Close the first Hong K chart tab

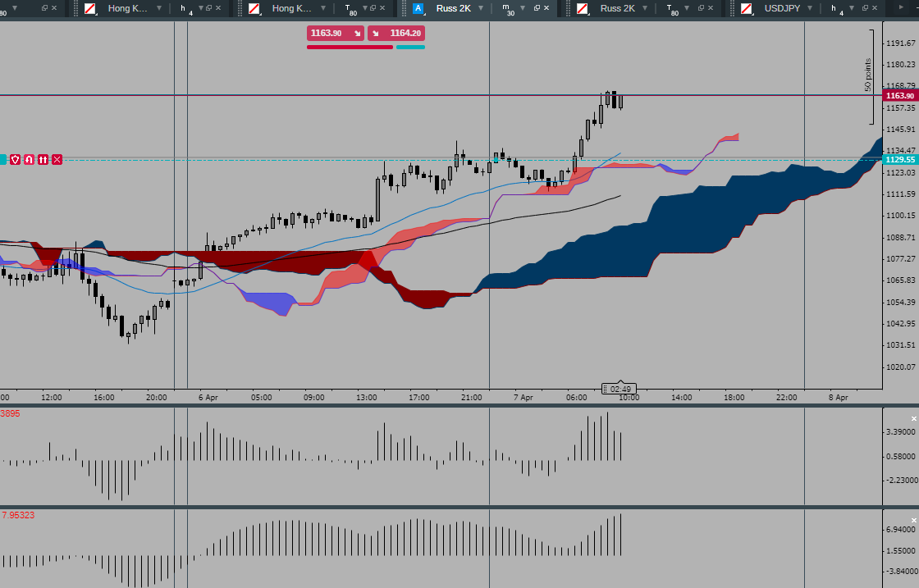[x=218, y=8]
